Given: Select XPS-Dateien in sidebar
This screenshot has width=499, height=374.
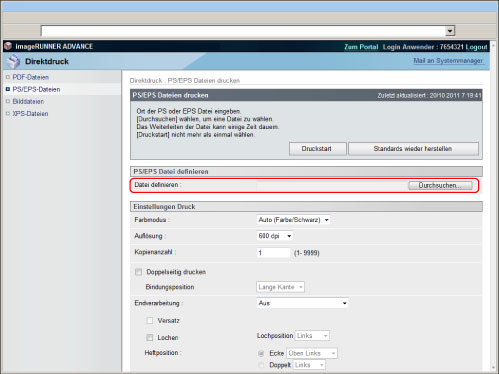Looking at the screenshot, I should 30,114.
